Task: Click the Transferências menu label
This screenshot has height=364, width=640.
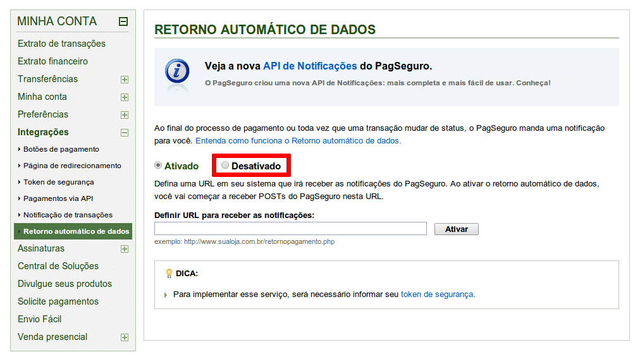Action: tap(48, 79)
